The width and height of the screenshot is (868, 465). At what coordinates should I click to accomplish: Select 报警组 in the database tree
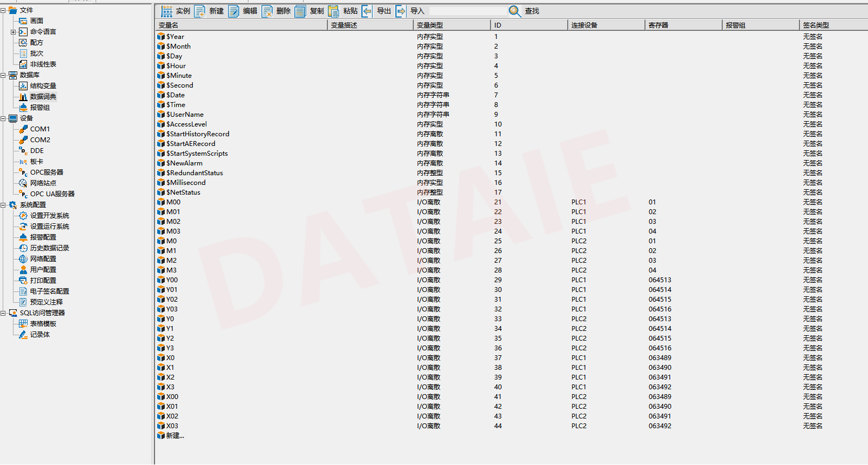pyautogui.click(x=39, y=108)
